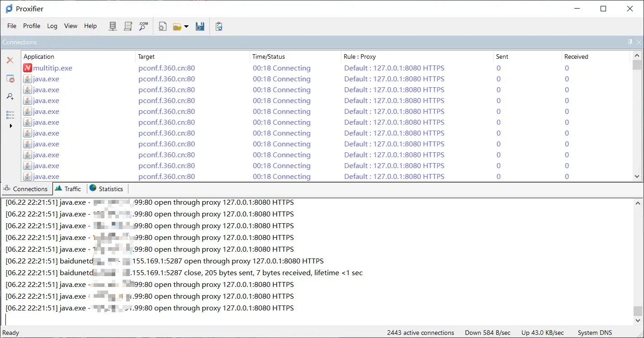
Task: Select the multitip.exe connection row
Action: point(326,68)
